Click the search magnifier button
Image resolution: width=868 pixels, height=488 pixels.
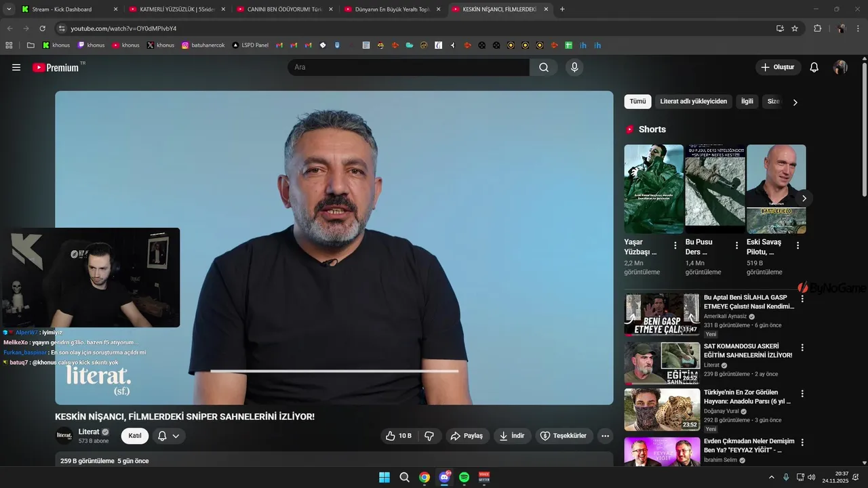coord(544,67)
